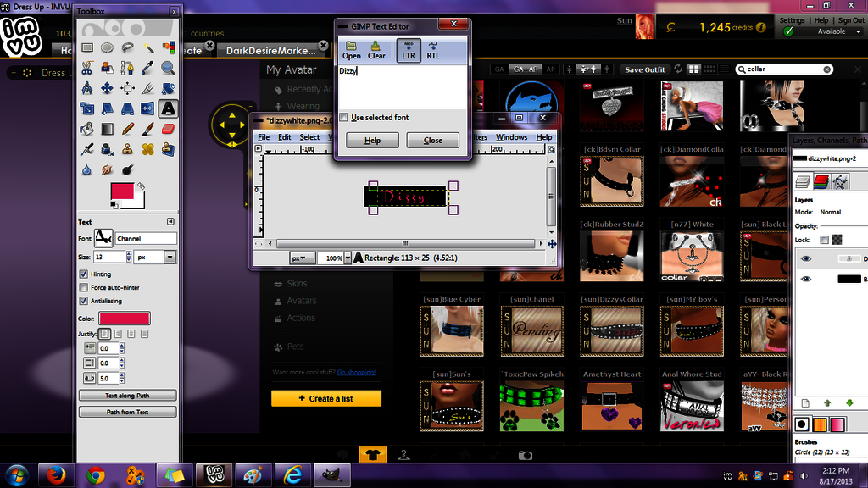Select the Pencil tool
This screenshot has height=488, width=868.
click(x=127, y=129)
